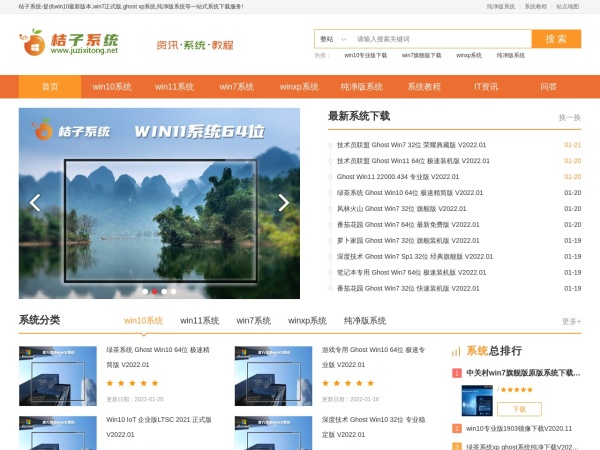The height and width of the screenshot is (450, 600).
Task: Click the WIN11系统64位 banner image
Action: pos(159,203)
